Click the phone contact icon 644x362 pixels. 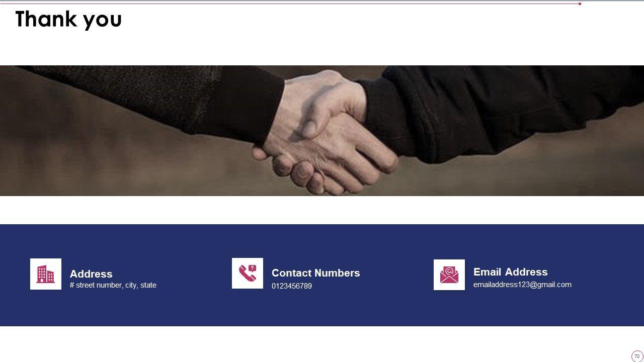248,273
